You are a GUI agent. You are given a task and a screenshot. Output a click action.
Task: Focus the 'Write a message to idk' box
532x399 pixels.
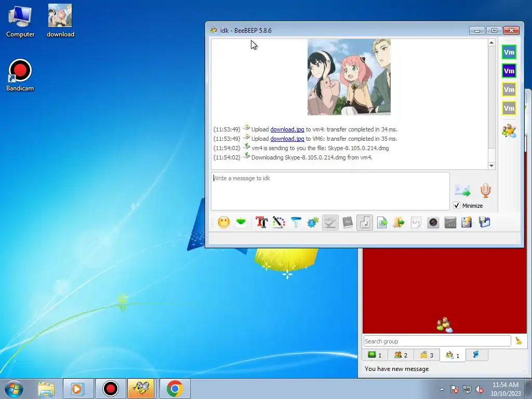(x=330, y=191)
